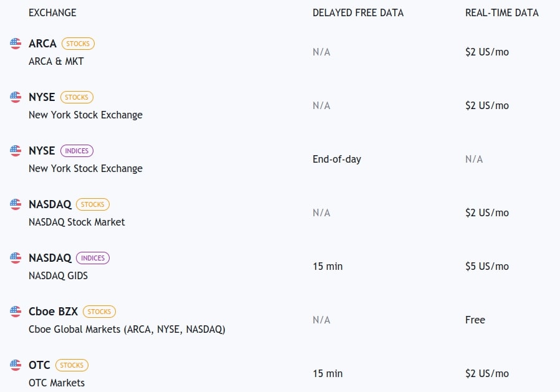
Task: Click the INDICES badge next to NASDAQ
Action: click(93, 258)
